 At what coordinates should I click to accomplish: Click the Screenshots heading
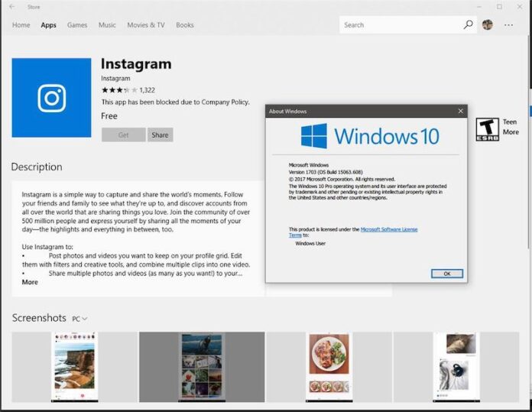click(39, 318)
